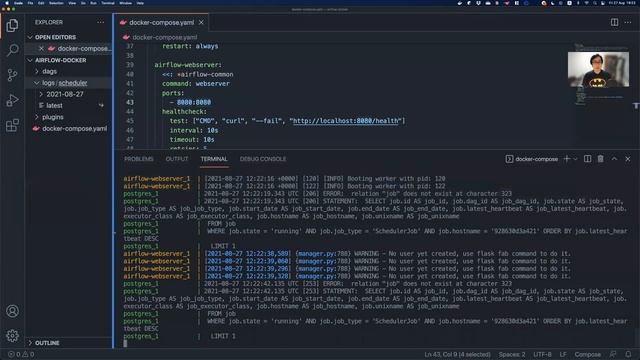This screenshot has height=360, width=640.
Task: Expand the Outline section
Action: pos(47,343)
